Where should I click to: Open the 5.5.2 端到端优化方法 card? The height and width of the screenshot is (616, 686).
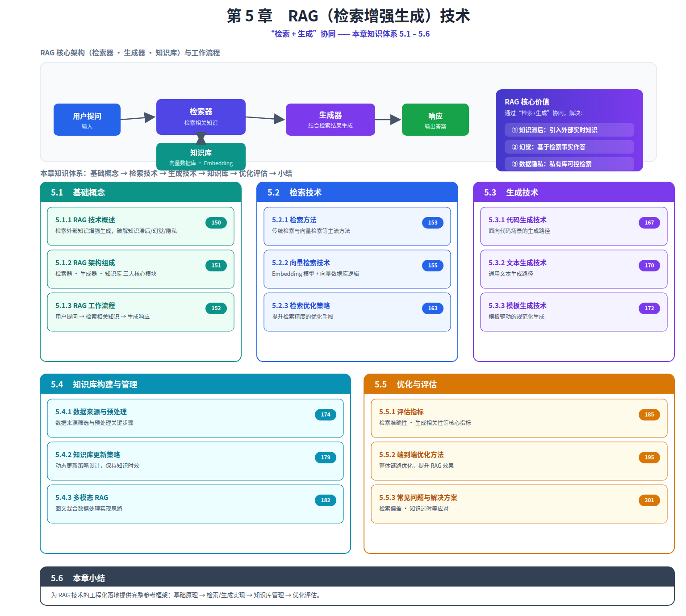pyautogui.click(x=519, y=461)
